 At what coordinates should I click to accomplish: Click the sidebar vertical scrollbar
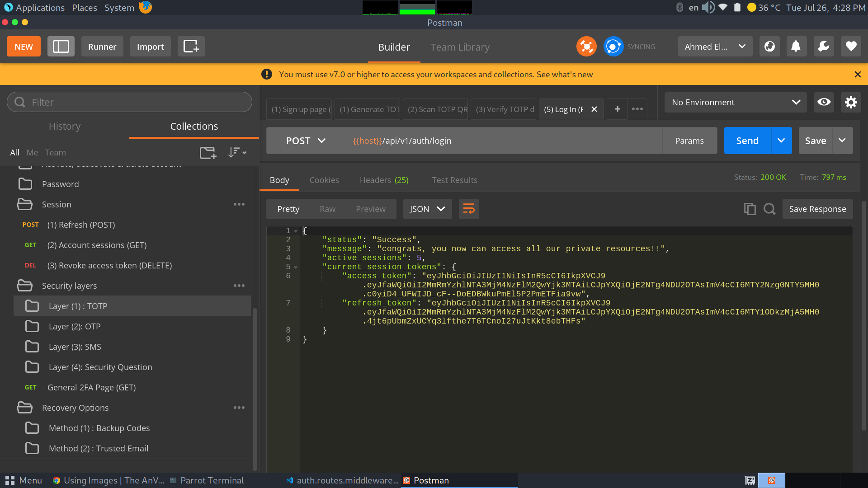coord(255,389)
